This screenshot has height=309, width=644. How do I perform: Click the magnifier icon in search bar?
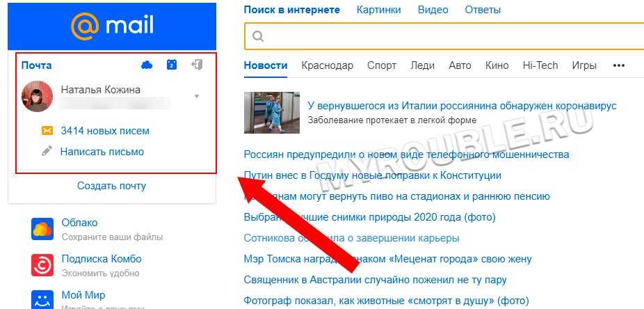[258, 36]
